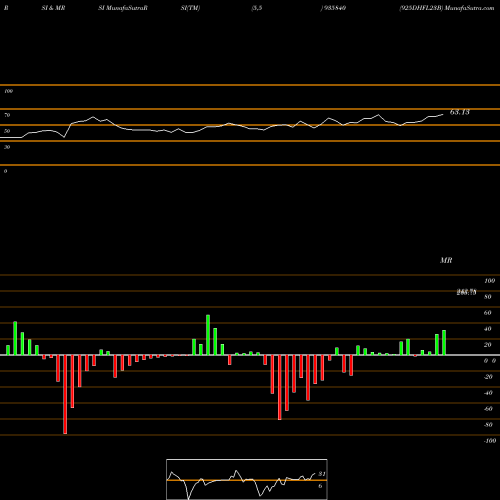Click the "935840" code in header
The width and height of the screenshot is (500, 500).
click(334, 8)
